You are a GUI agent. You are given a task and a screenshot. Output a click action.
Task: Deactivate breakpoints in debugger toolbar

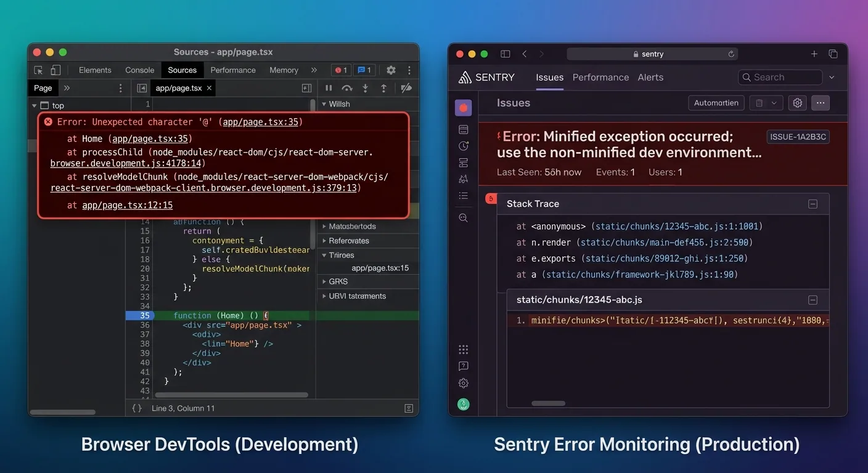pos(406,88)
